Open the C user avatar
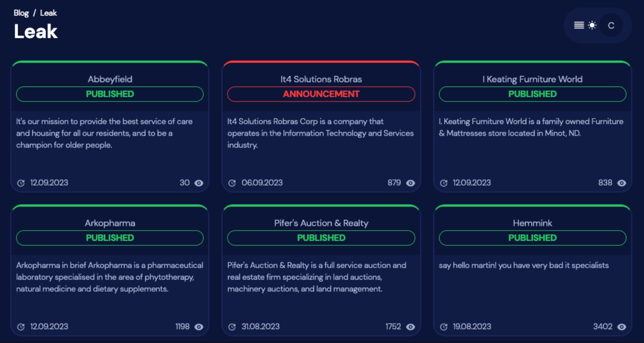The height and width of the screenshot is (343, 644). click(x=611, y=25)
